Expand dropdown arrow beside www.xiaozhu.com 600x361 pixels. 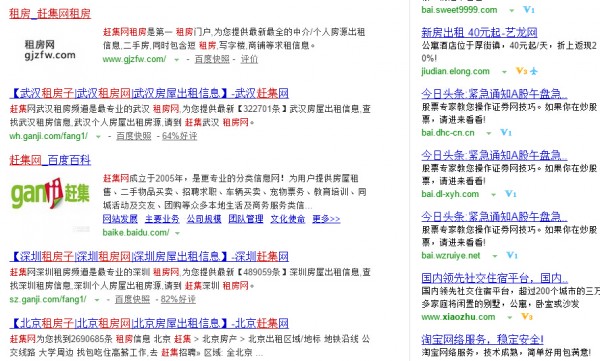(x=510, y=317)
